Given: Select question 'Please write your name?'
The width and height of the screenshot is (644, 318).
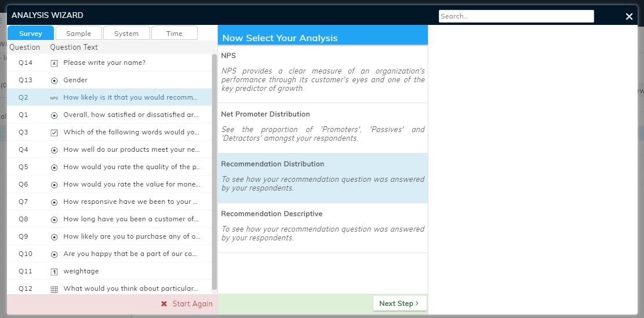Looking at the screenshot, I should tap(104, 63).
